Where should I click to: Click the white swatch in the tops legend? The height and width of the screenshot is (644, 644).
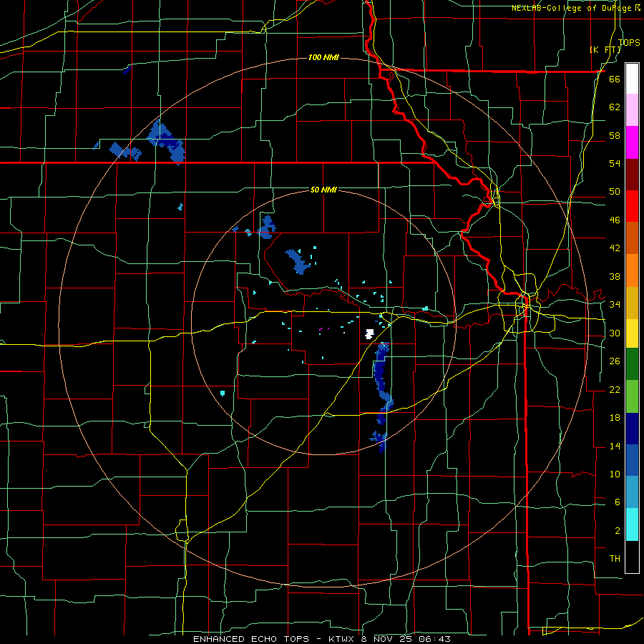pyautogui.click(x=632, y=79)
